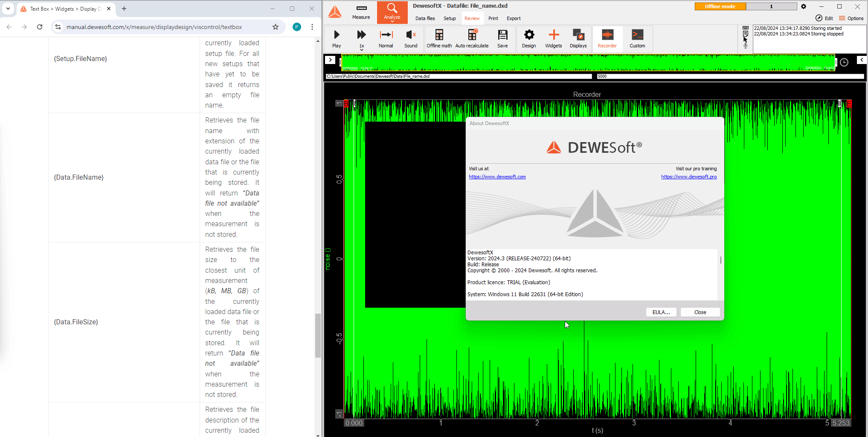
Task: Toggle display Design mode
Action: (529, 39)
